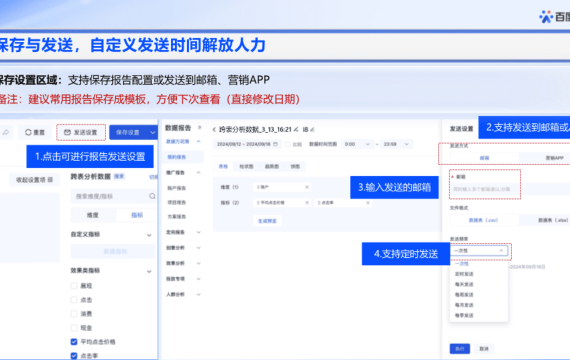Click the 重置 reset button
This screenshot has width=570, height=360.
[35, 132]
